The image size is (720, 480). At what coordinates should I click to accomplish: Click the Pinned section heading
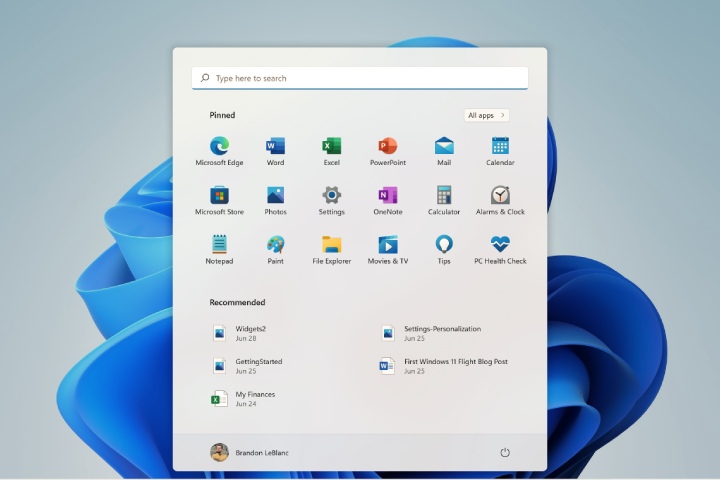[x=222, y=115]
